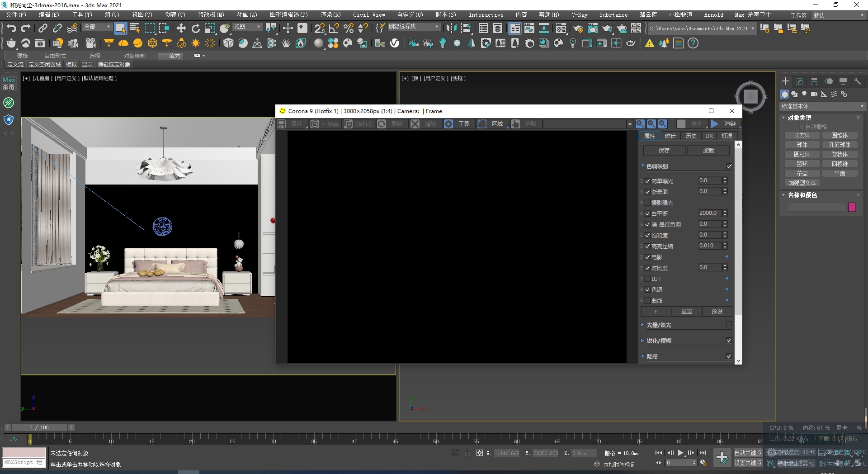Uncheck the 渐晕图 checkbox

[x=647, y=192]
